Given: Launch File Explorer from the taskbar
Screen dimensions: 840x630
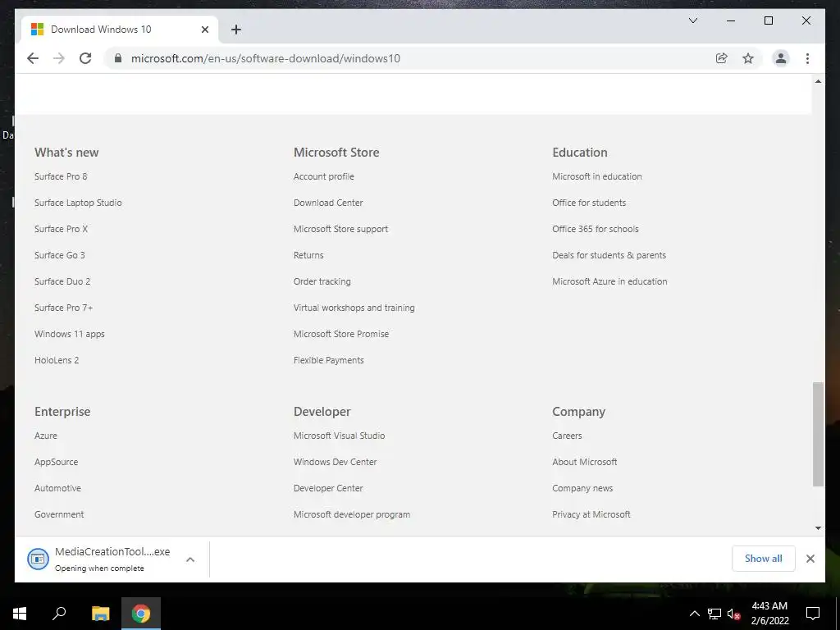Looking at the screenshot, I should 100,614.
